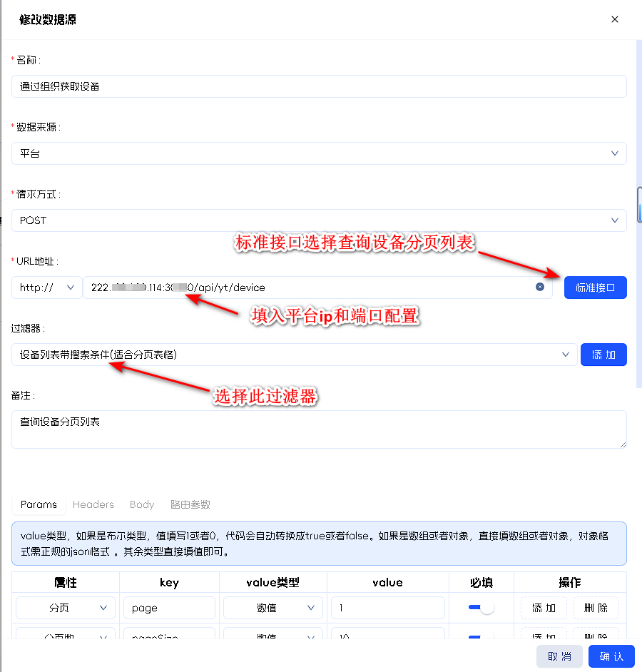Switch to the Headers tab
Viewport: 642px width, 672px height.
pyautogui.click(x=93, y=504)
